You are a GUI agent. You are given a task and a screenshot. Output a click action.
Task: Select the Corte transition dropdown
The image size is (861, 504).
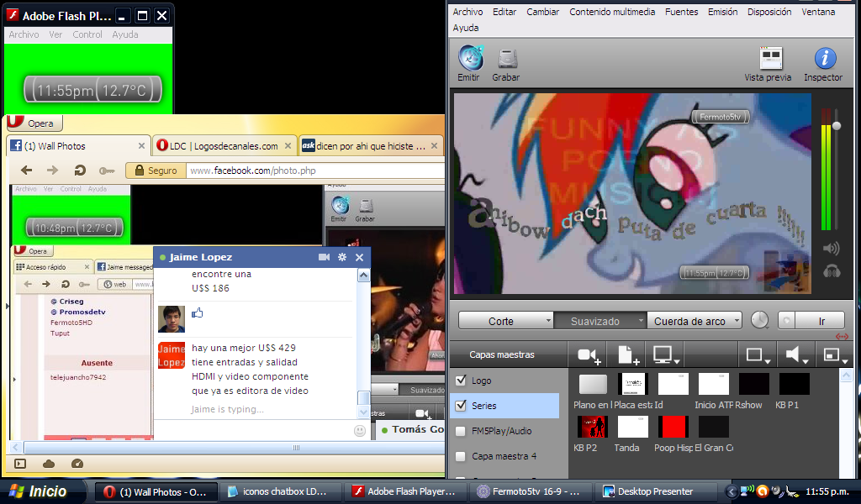pyautogui.click(x=505, y=321)
